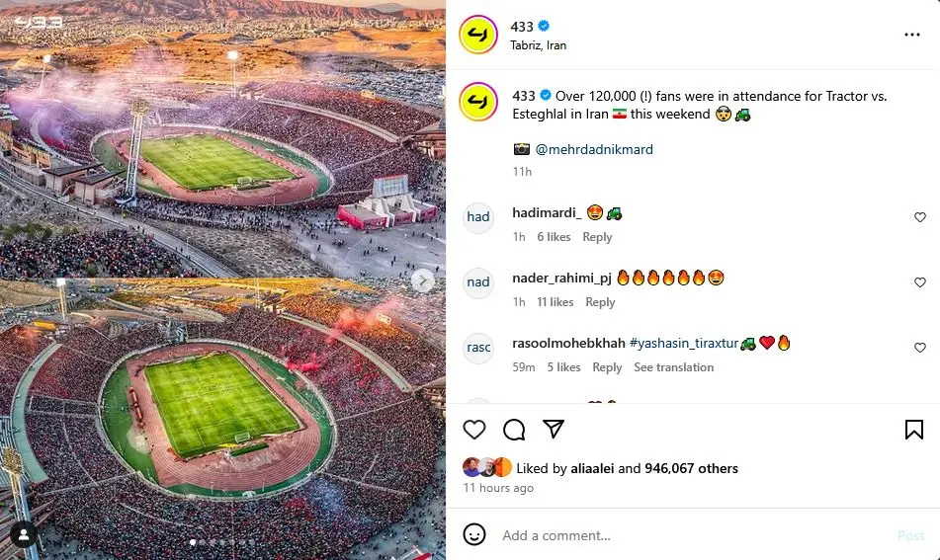Viewport: 940px width, 560px height.
Task: Click See translation on rasoolmohebkhah's comment
Action: (673, 367)
